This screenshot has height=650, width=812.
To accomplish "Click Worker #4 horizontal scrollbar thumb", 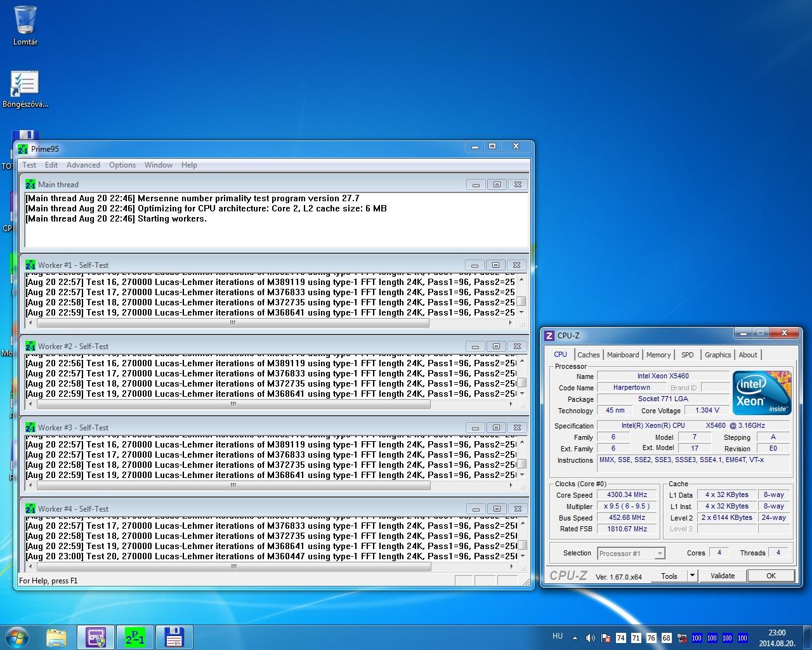I will (233, 566).
